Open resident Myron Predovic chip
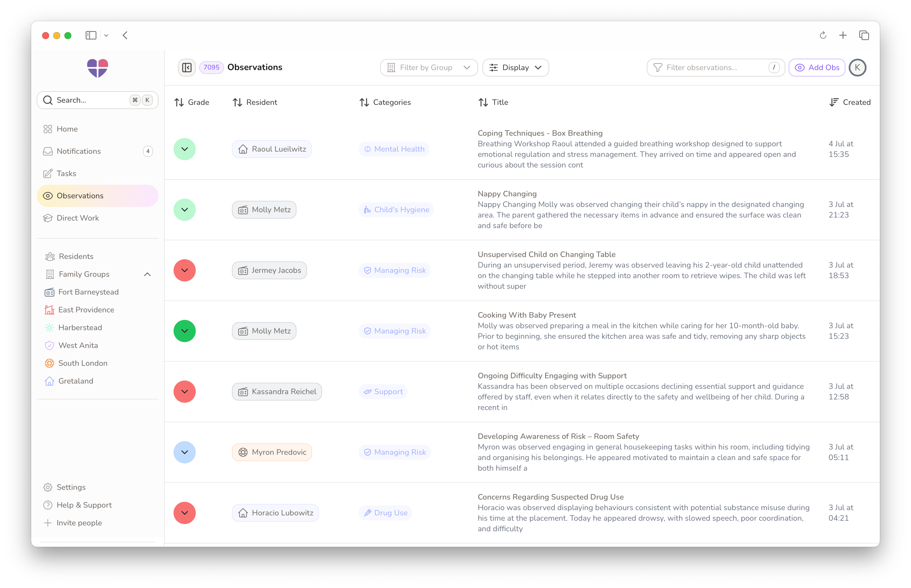911x588 pixels. [x=272, y=452]
